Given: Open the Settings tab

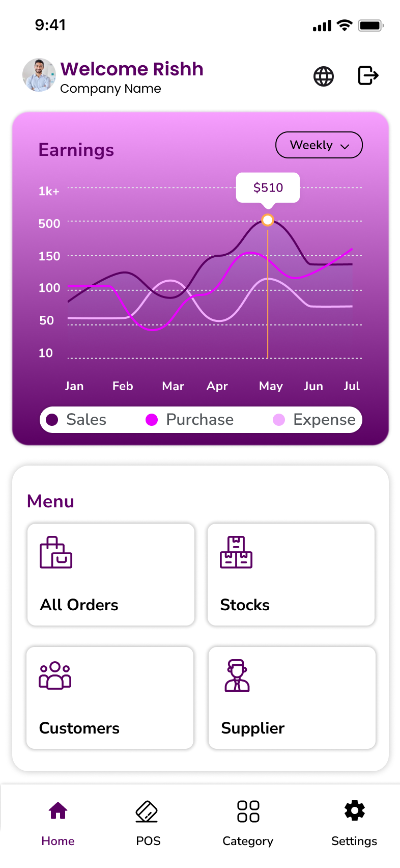Looking at the screenshot, I should pos(354,821).
